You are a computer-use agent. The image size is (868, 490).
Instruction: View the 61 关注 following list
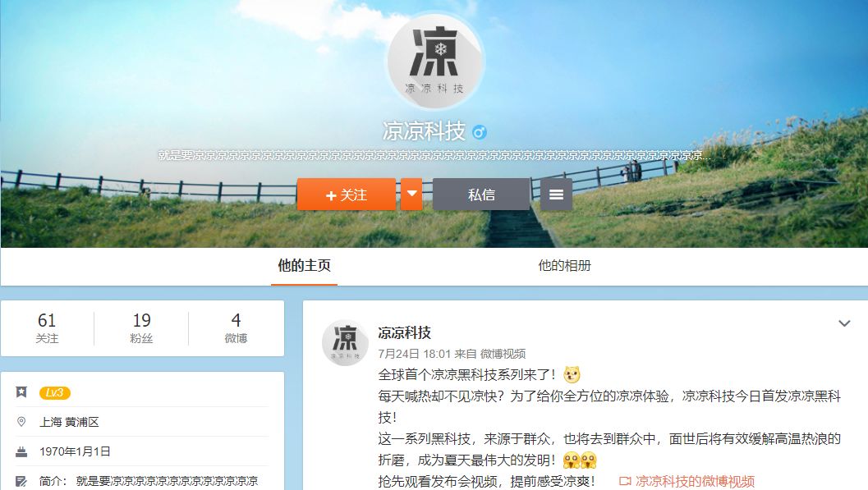click(x=47, y=328)
